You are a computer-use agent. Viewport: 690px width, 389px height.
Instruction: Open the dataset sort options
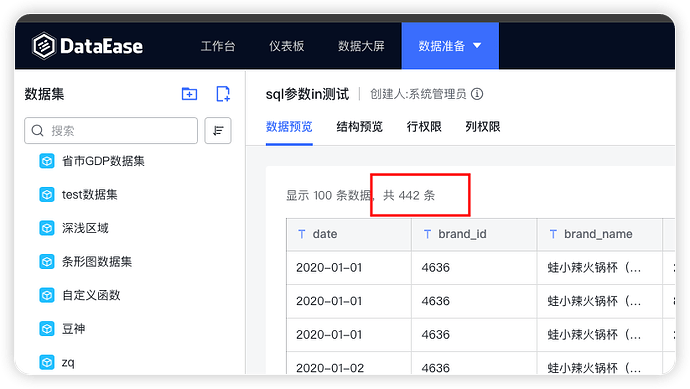[x=218, y=131]
